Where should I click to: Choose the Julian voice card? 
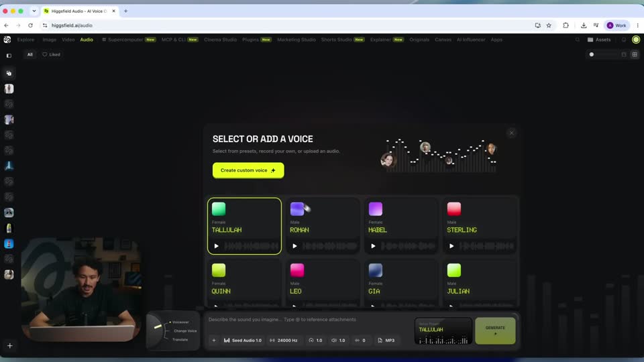[480, 284]
